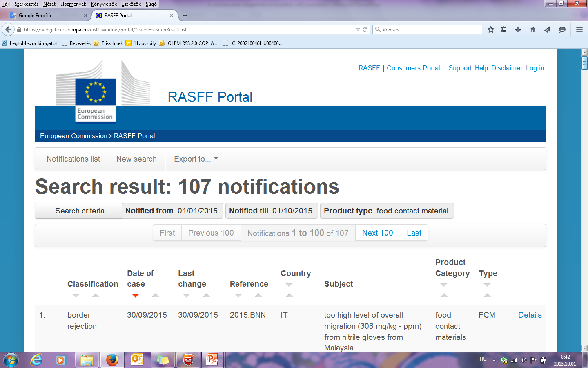Screen dimensions: 588x368
Task: Click European Commission breadcrumb link
Action: click(x=73, y=136)
